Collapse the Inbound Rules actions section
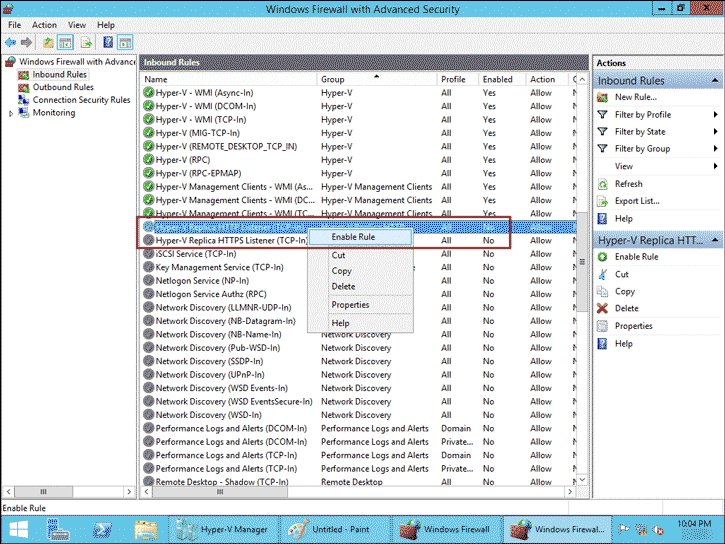The image size is (725, 544). pos(715,80)
